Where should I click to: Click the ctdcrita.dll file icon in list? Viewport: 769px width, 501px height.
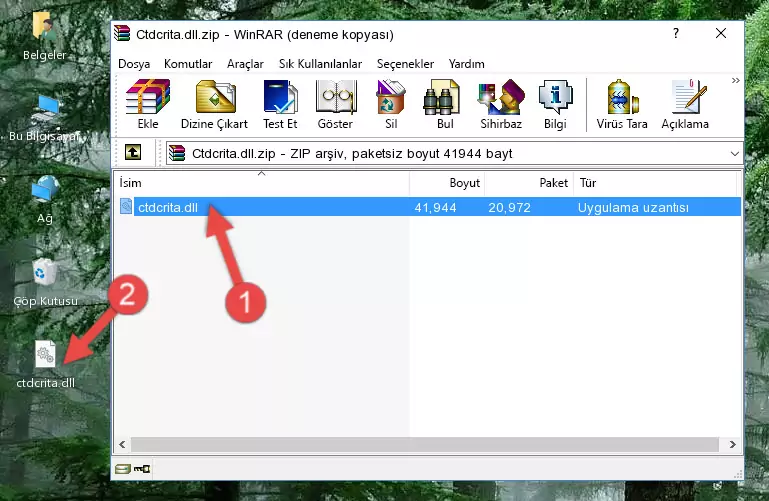click(x=126, y=206)
